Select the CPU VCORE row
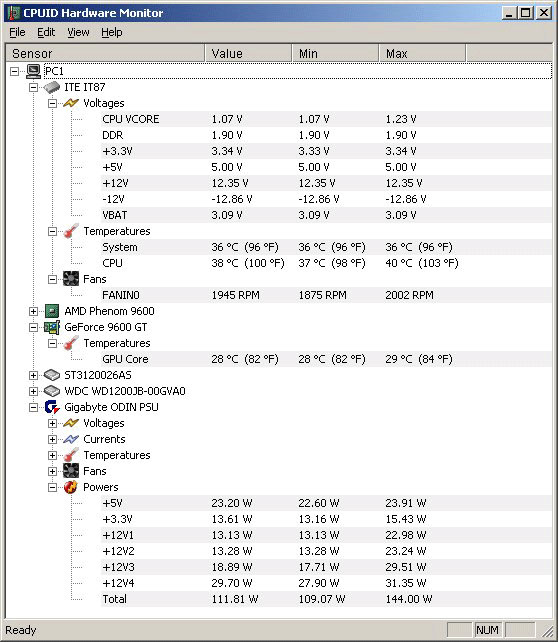 pyautogui.click(x=326, y=119)
